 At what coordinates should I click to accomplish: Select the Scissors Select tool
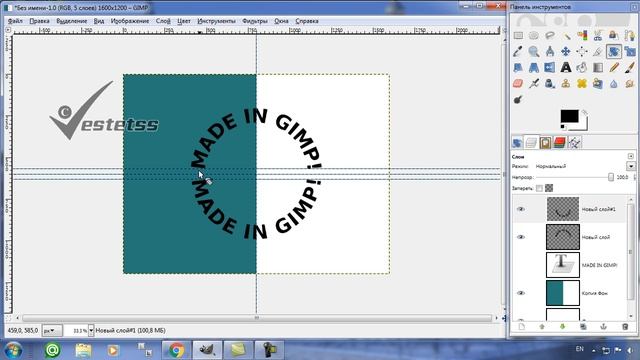pyautogui.click(x=598, y=36)
